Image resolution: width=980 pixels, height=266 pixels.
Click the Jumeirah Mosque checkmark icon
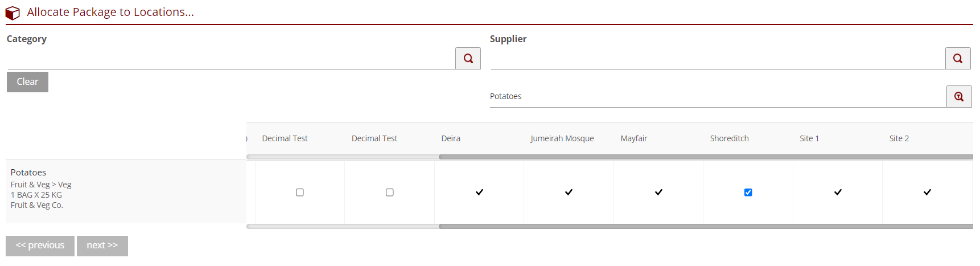tap(569, 193)
